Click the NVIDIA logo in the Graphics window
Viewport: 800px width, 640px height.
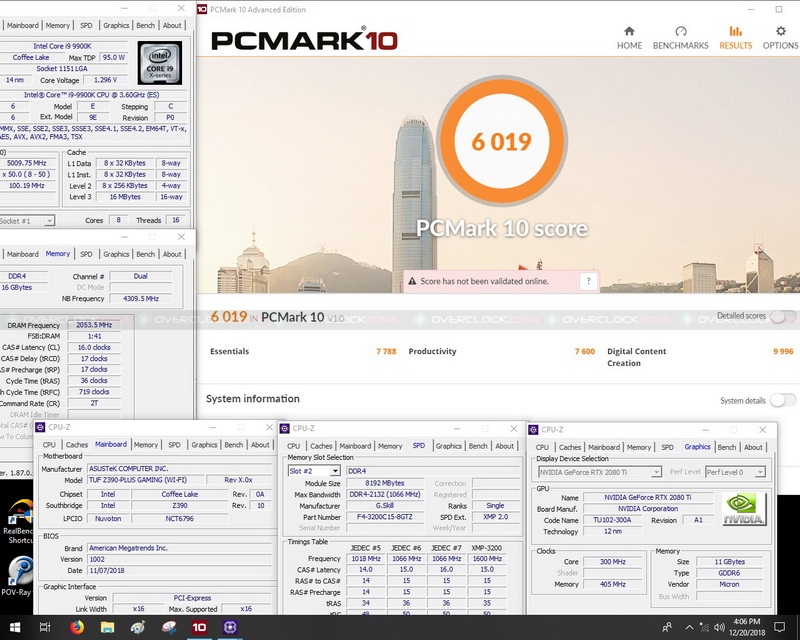pos(744,509)
